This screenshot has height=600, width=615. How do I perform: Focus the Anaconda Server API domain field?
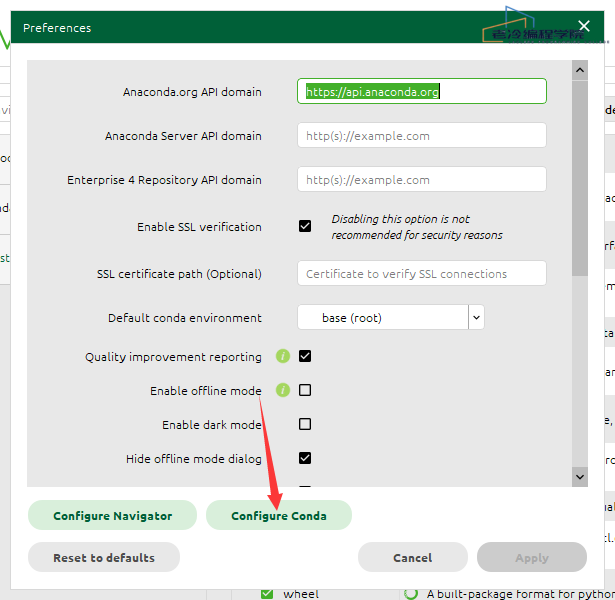point(422,135)
